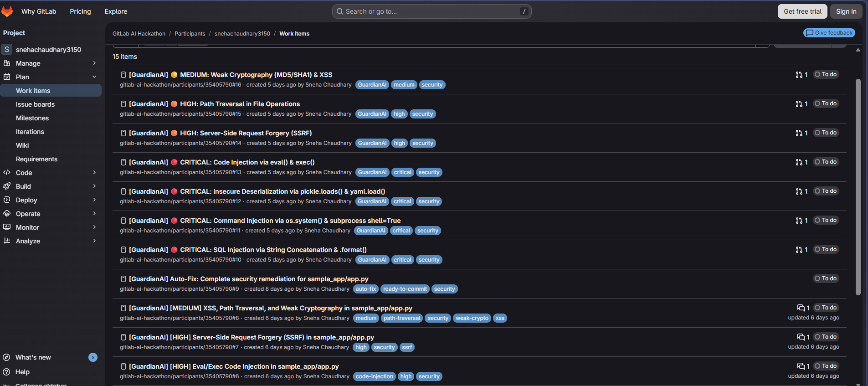
Task: Click merge request icon on Insecure Deserialization item
Action: point(799,191)
